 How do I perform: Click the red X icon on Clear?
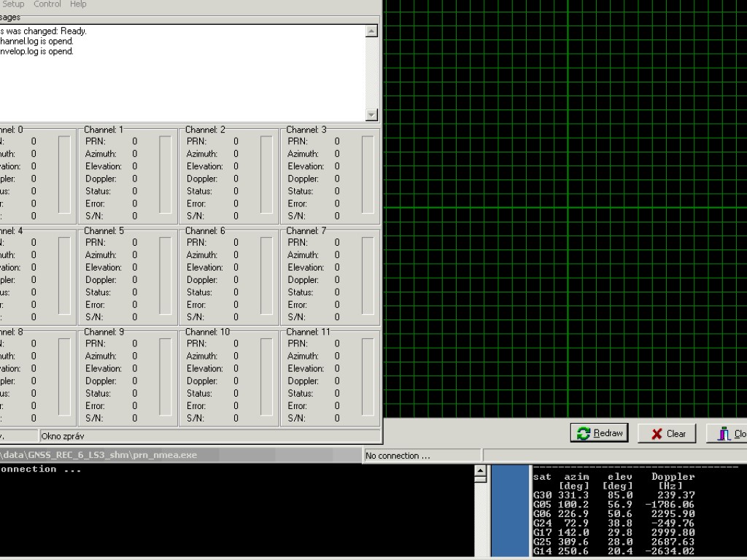coord(657,434)
